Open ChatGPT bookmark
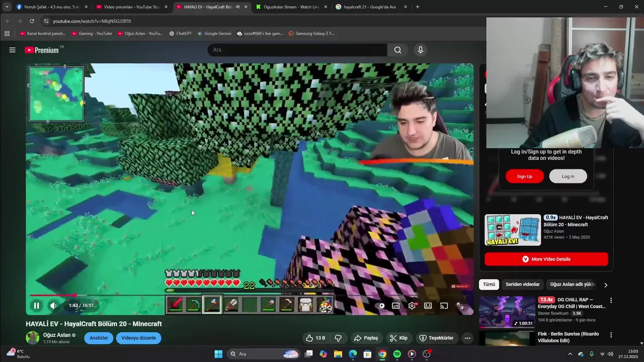644x362 pixels. [180, 34]
